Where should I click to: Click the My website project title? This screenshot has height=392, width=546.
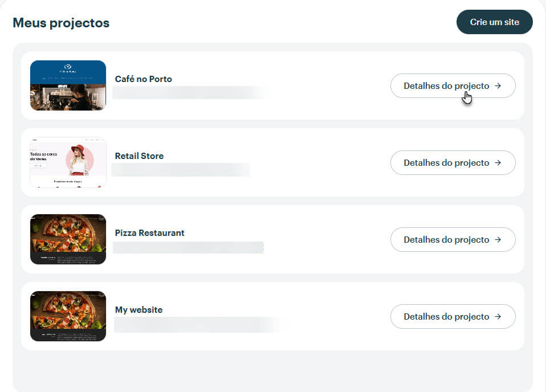(x=138, y=310)
